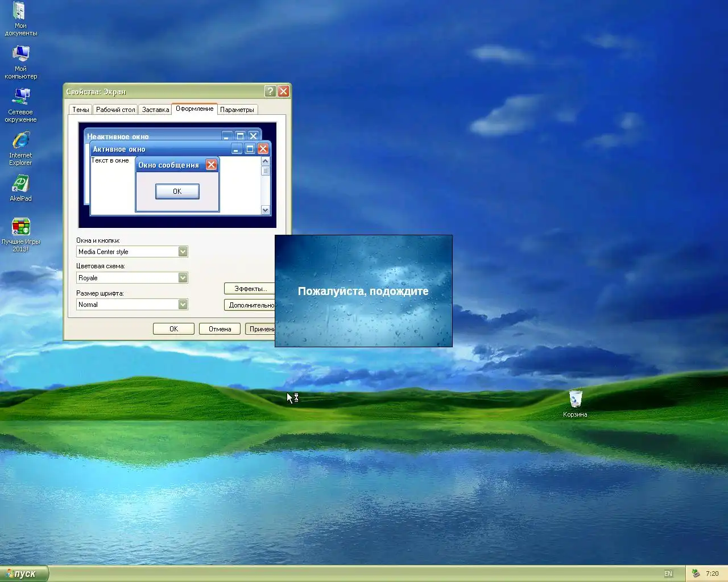728x582 pixels.
Task: Select the Лучшие Игры 2013 shortcut
Action: click(x=20, y=235)
